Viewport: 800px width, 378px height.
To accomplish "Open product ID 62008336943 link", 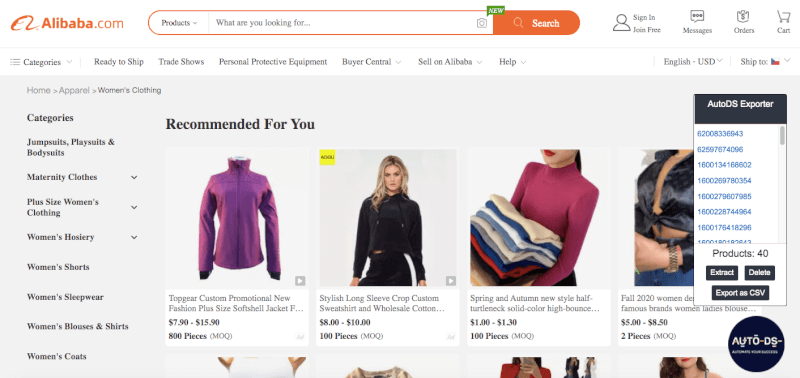I will tap(720, 134).
